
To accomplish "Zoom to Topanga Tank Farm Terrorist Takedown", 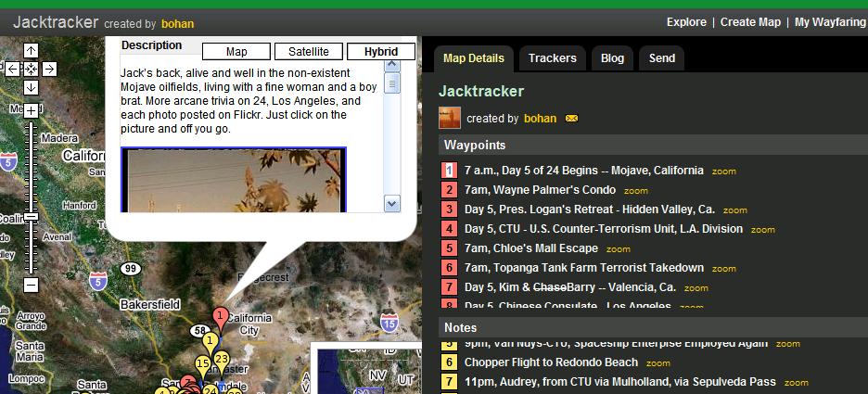I will click(724, 269).
